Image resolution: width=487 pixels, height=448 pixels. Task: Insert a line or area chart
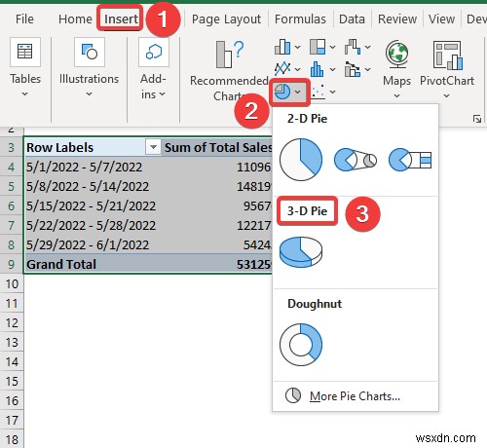[282, 69]
